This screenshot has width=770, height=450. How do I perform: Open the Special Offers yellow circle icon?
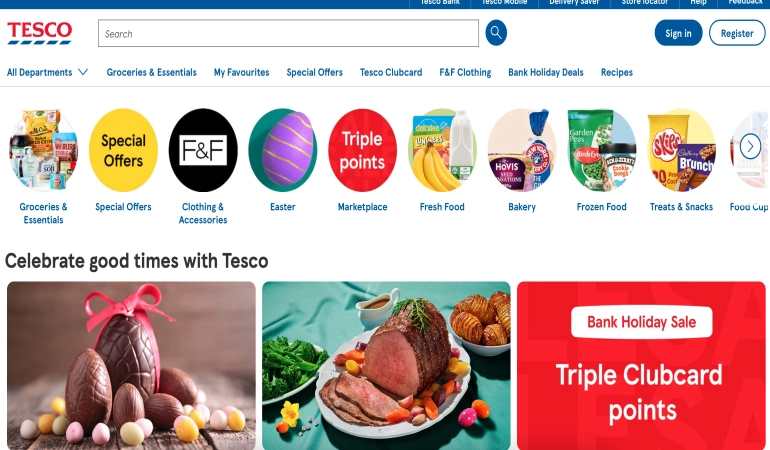[123, 150]
